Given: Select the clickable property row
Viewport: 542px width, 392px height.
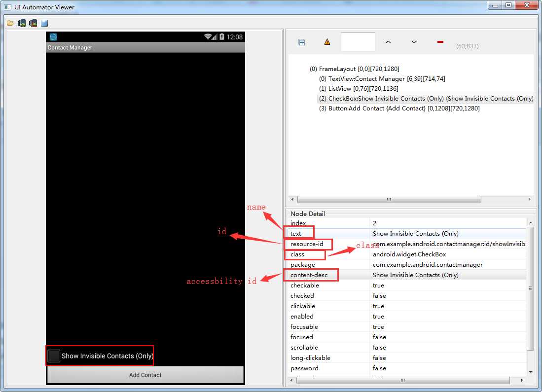Looking at the screenshot, I should point(407,306).
